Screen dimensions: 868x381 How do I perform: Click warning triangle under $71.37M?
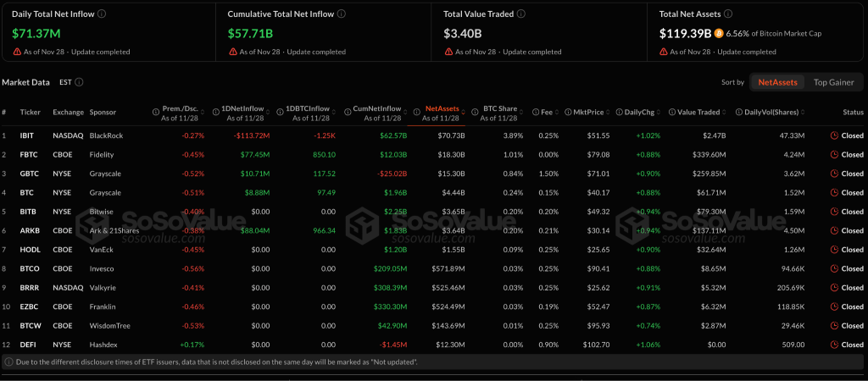click(x=17, y=52)
